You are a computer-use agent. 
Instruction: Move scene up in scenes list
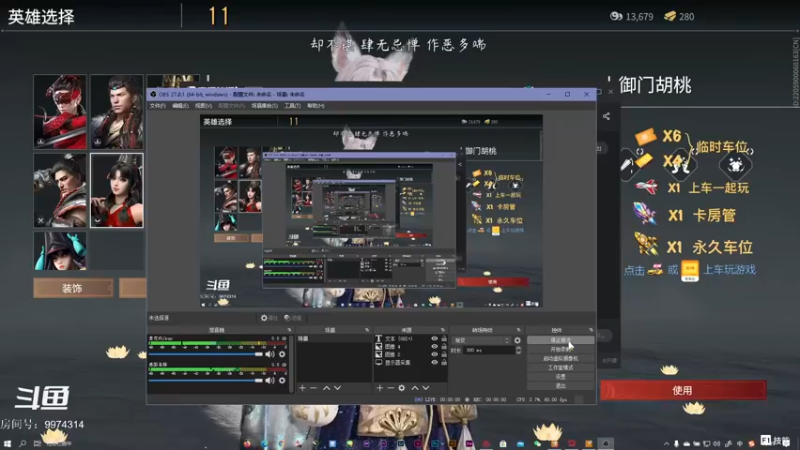coord(327,388)
